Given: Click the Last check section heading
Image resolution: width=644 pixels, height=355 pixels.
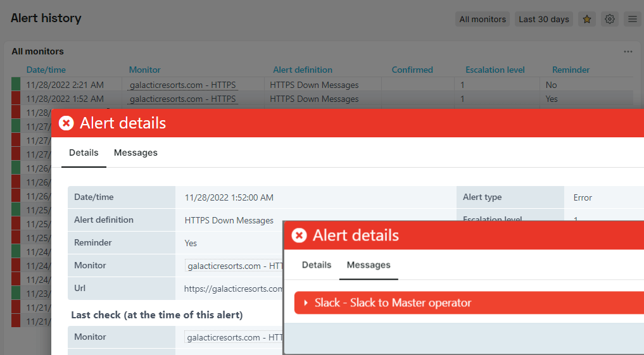Looking at the screenshot, I should 157,315.
